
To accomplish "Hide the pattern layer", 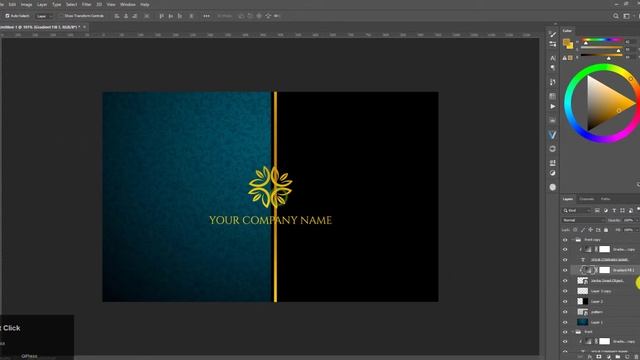I will [x=565, y=312].
